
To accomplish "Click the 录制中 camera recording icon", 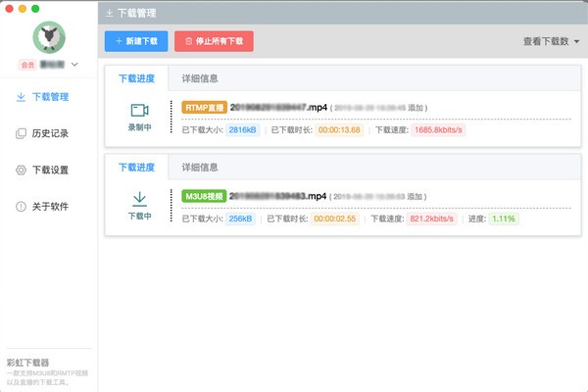I will (139, 111).
